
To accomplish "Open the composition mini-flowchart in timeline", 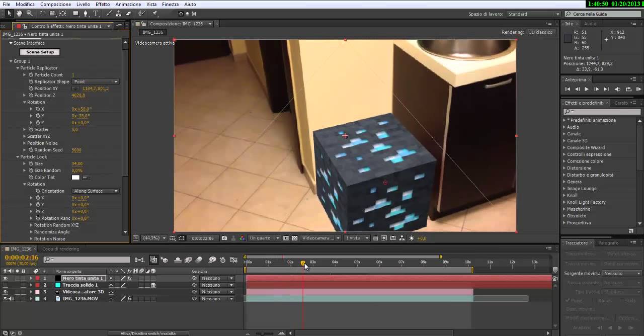I will (x=140, y=260).
